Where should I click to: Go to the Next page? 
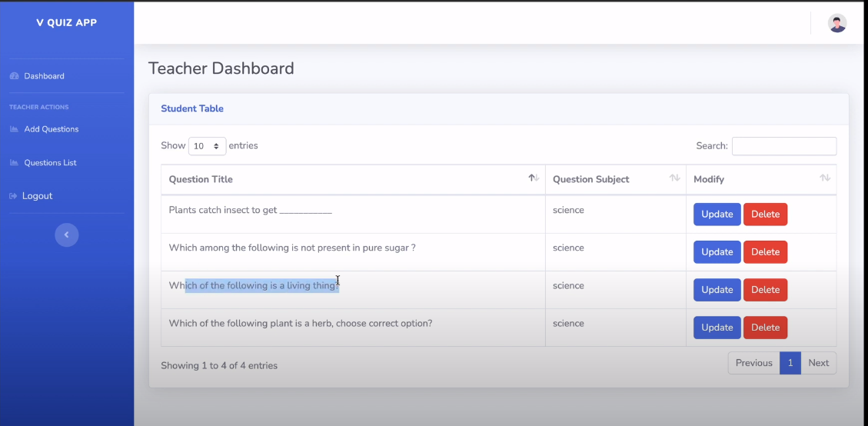click(818, 363)
